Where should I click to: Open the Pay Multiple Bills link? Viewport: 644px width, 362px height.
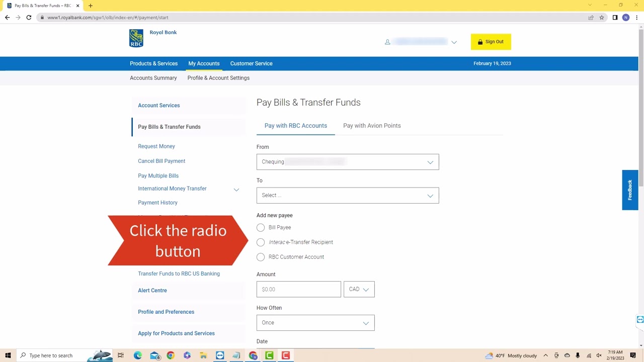pyautogui.click(x=158, y=175)
